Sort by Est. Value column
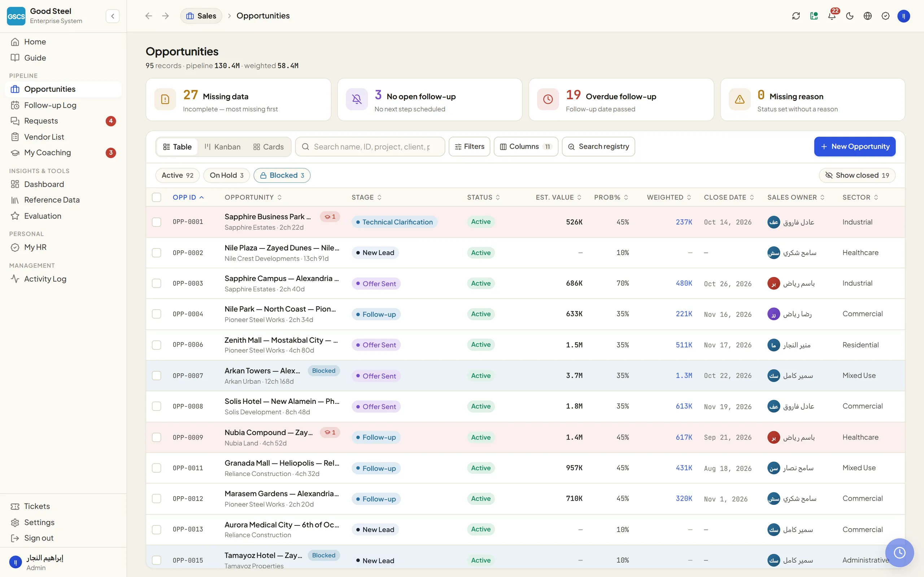This screenshot has width=924, height=577. [x=558, y=197]
